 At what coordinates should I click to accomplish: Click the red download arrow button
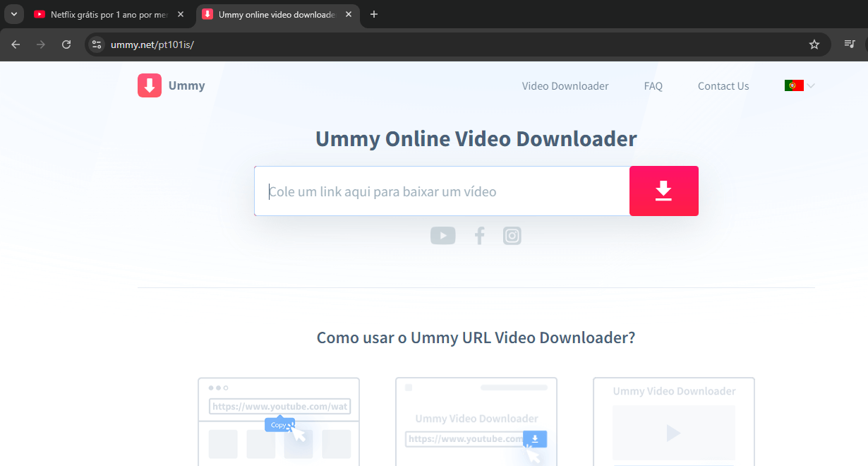[664, 191]
